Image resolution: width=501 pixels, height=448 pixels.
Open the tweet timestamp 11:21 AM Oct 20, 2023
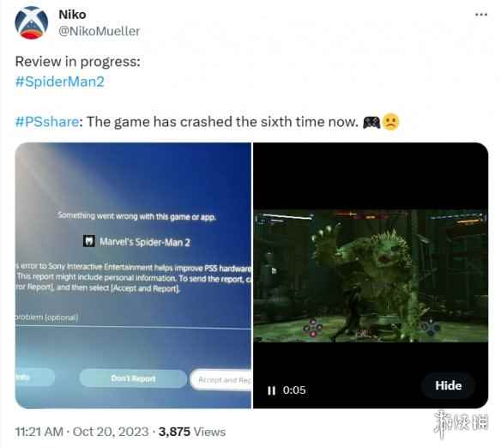click(x=81, y=432)
